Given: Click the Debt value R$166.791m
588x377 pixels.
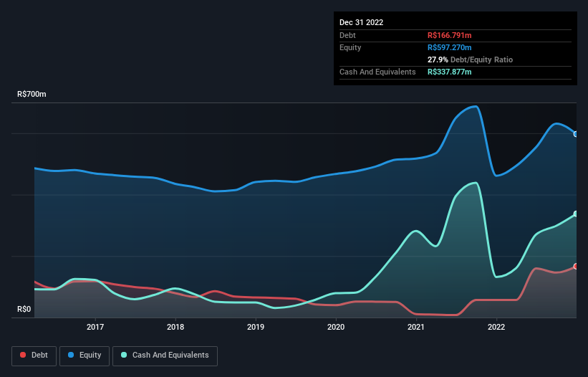Looking at the screenshot, I should tap(450, 35).
